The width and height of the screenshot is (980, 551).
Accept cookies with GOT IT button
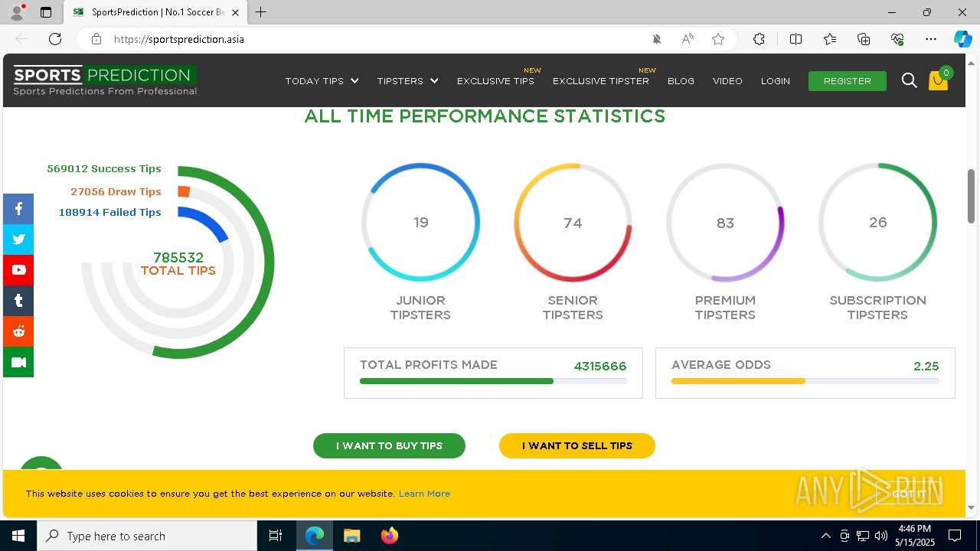pyautogui.click(x=909, y=494)
